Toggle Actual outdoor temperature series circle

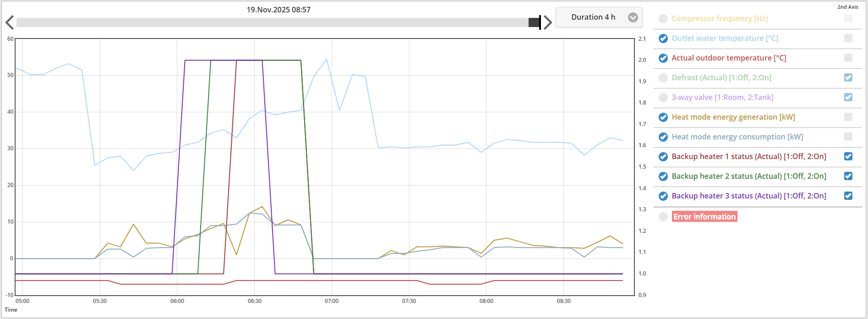point(663,58)
